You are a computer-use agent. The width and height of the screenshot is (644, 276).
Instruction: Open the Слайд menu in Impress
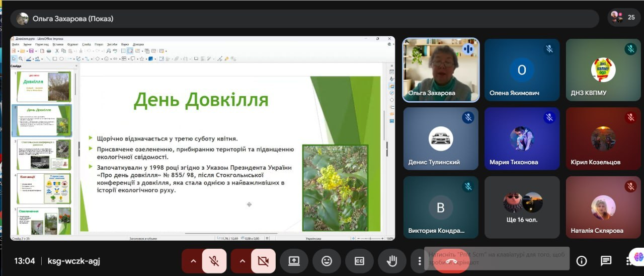86,44
